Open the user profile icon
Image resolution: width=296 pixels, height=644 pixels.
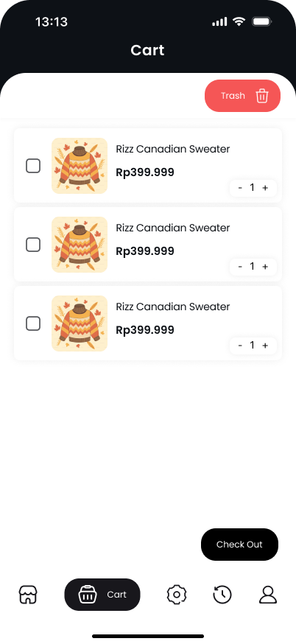click(x=268, y=595)
